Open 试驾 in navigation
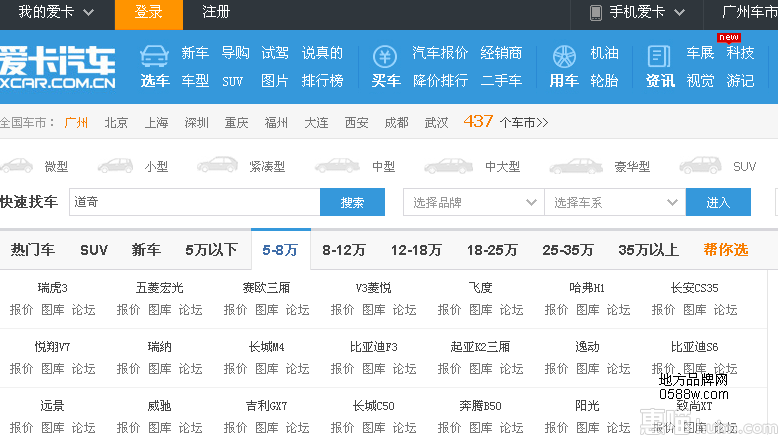The height and width of the screenshot is (435, 778). point(275,53)
